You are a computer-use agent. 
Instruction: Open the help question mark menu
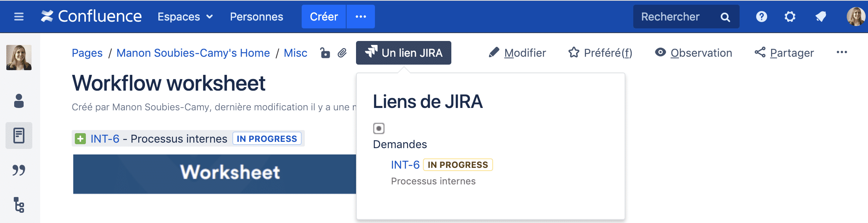(x=761, y=17)
